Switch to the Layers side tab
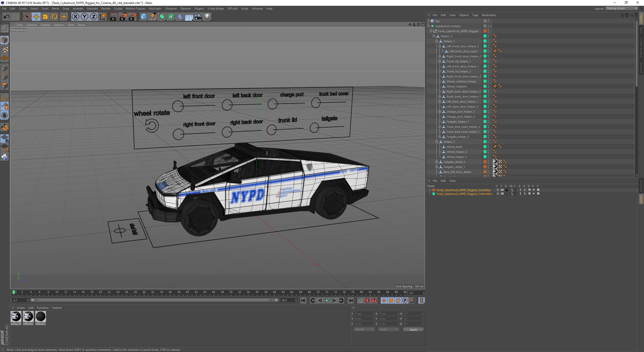 [x=641, y=199]
